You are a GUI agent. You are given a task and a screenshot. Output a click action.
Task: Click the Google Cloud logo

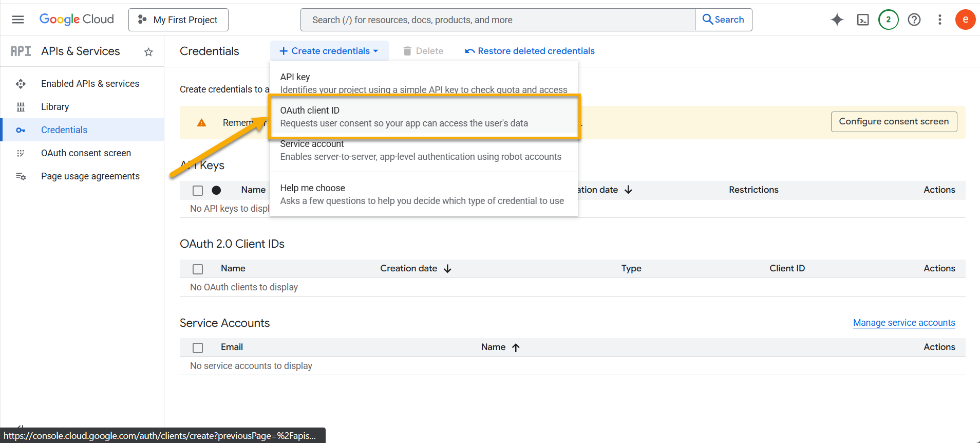[x=77, y=20]
